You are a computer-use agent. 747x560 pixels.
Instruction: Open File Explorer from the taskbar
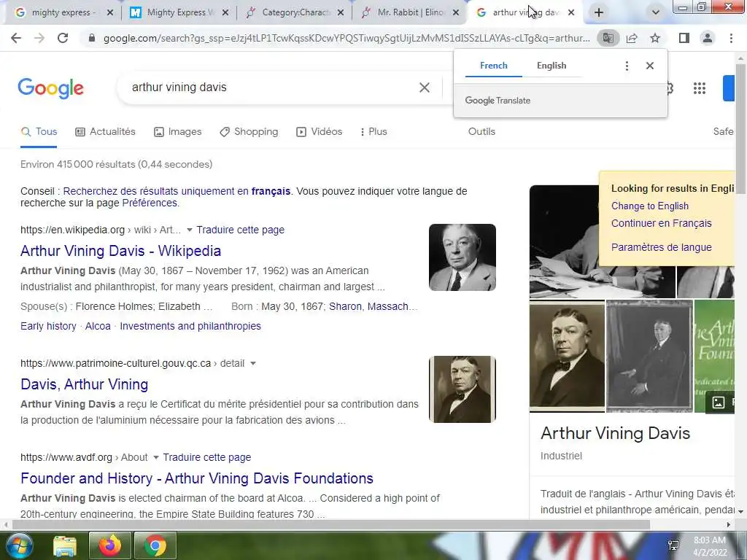point(65,545)
